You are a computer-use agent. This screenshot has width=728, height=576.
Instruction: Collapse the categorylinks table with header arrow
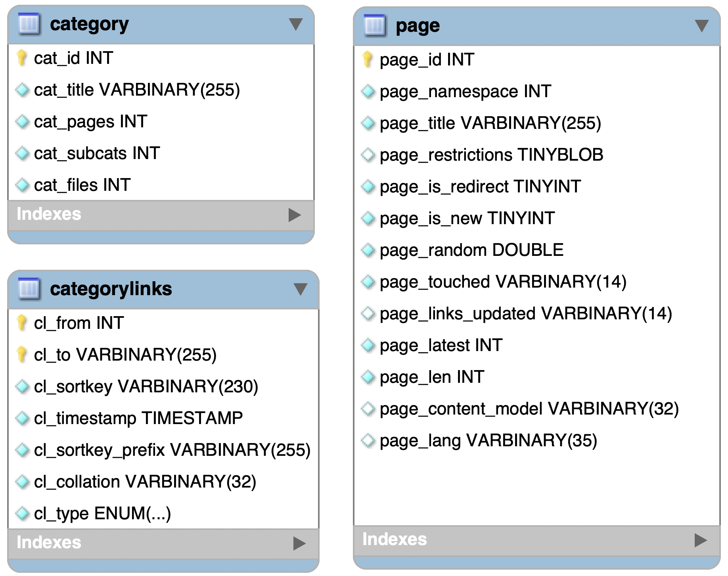[301, 289]
